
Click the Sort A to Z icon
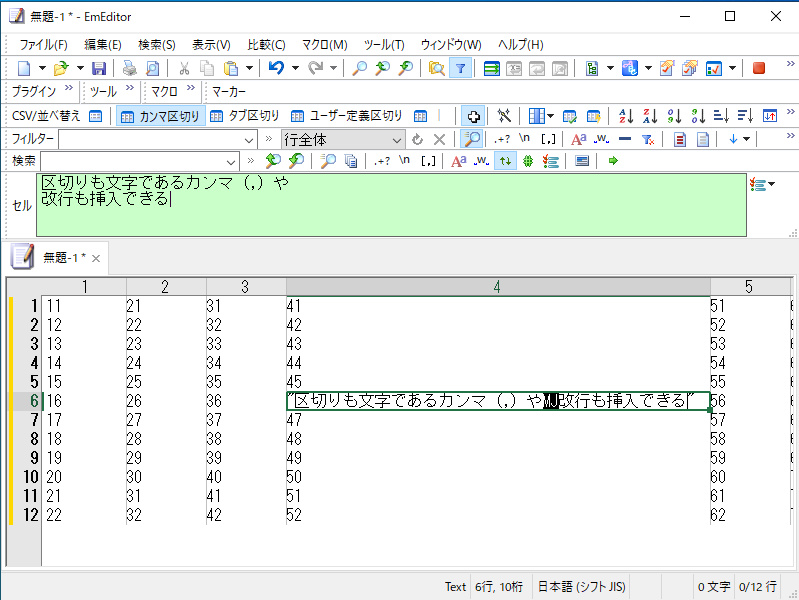[626, 116]
